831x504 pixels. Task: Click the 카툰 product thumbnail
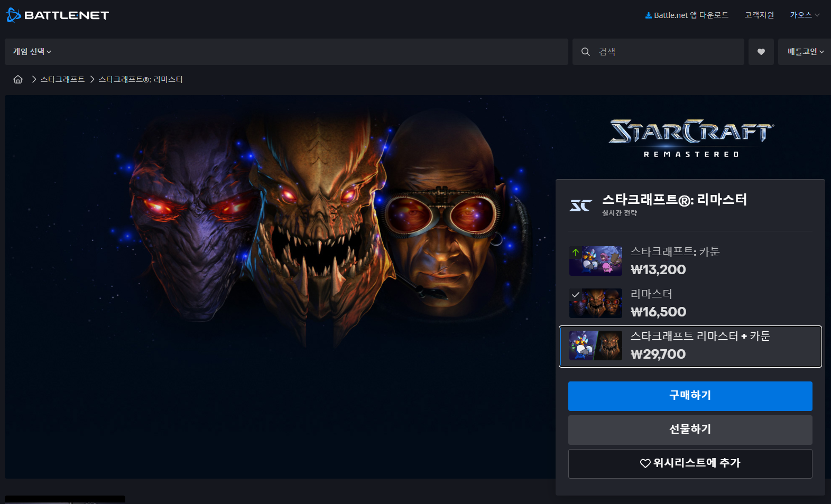pos(596,261)
